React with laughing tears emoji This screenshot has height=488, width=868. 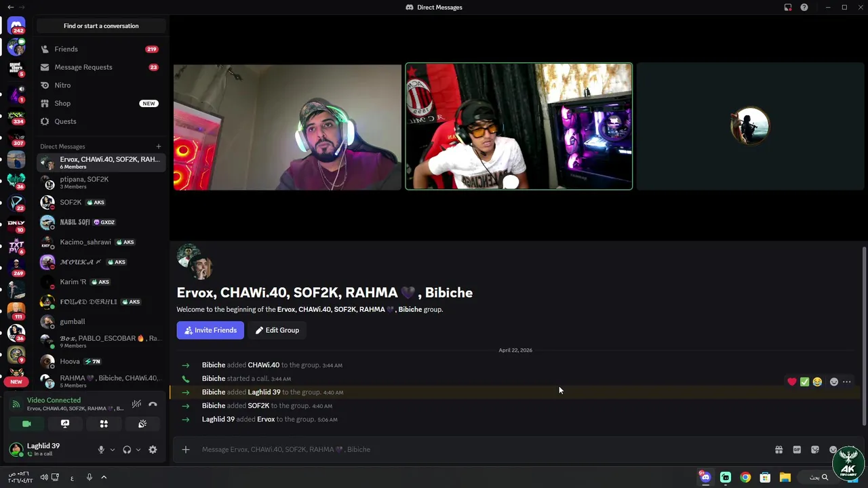817,382
